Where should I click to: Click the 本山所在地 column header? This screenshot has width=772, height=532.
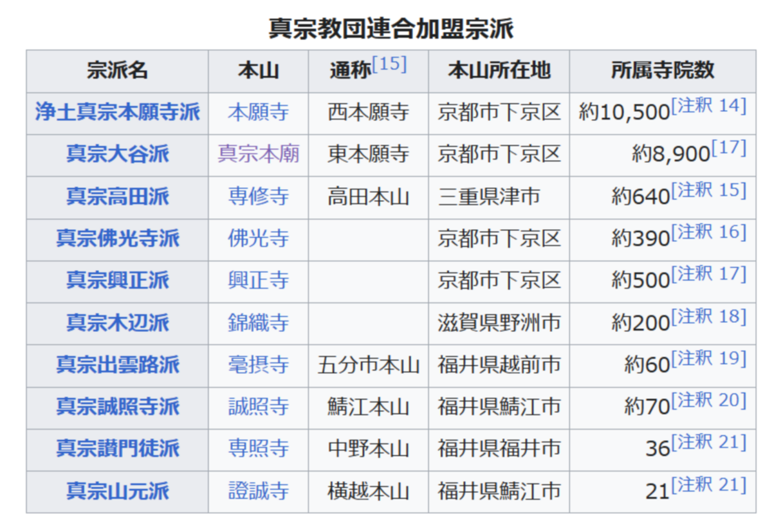pos(499,70)
